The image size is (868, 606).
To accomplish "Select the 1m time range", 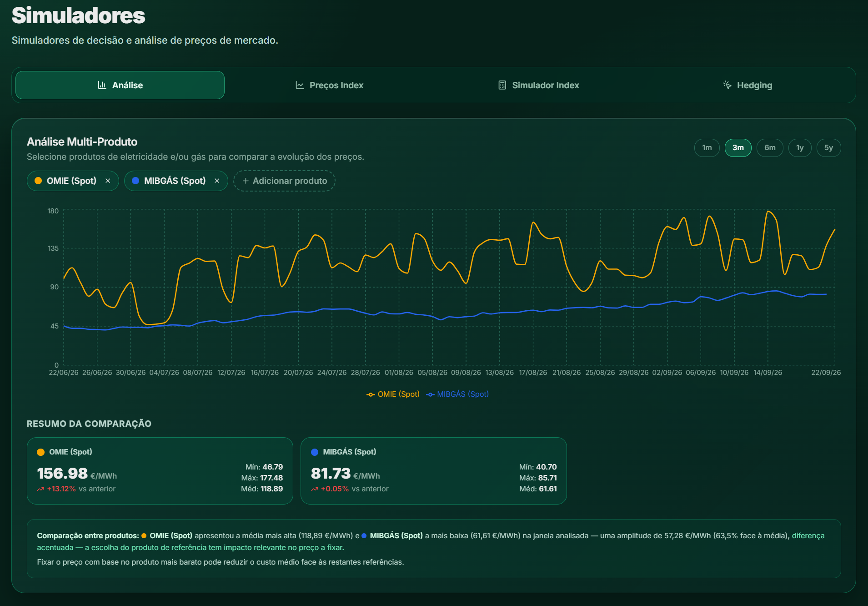I will [707, 148].
